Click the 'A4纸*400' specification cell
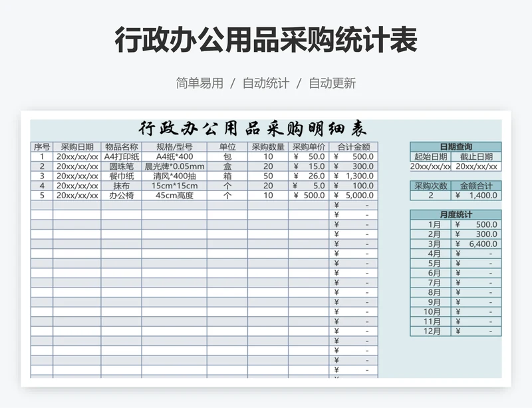The height and width of the screenshot is (408, 532). (x=174, y=156)
